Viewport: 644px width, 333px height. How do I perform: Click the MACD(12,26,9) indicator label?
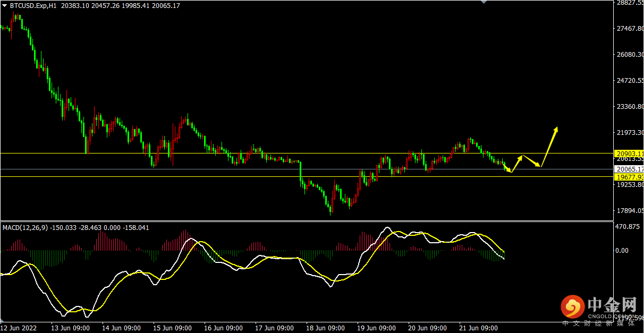point(25,227)
